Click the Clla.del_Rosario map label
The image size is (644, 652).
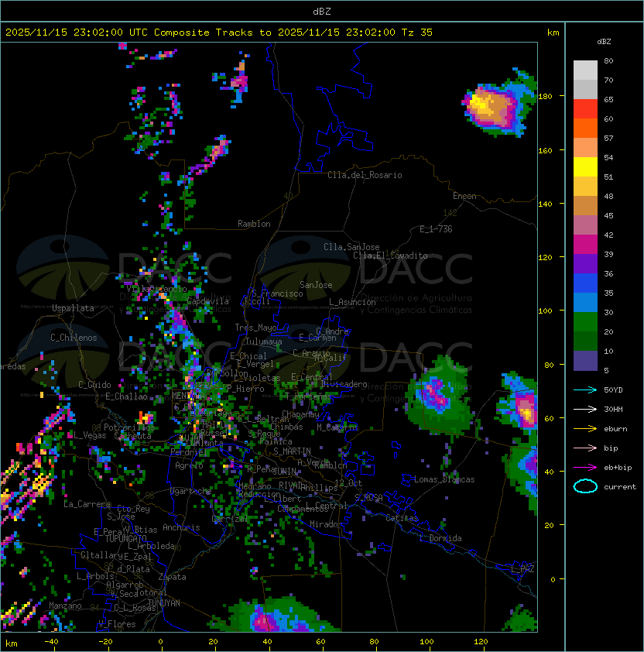tap(365, 175)
